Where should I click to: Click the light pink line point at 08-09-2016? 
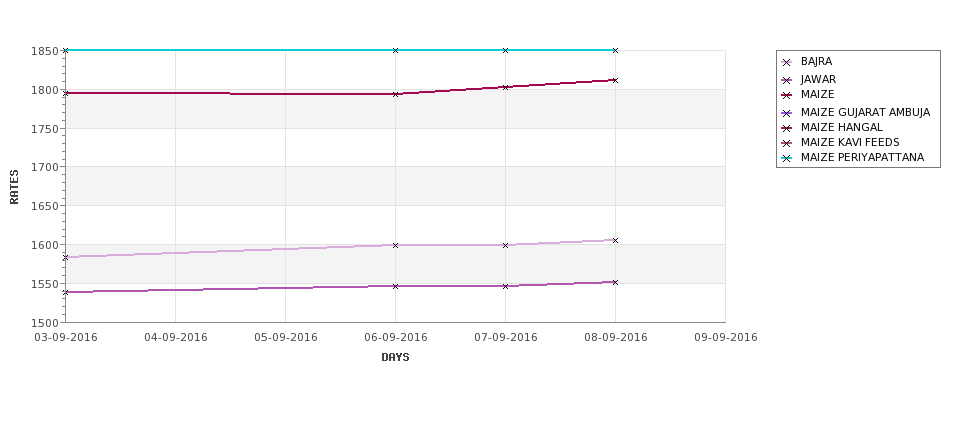[x=616, y=241]
